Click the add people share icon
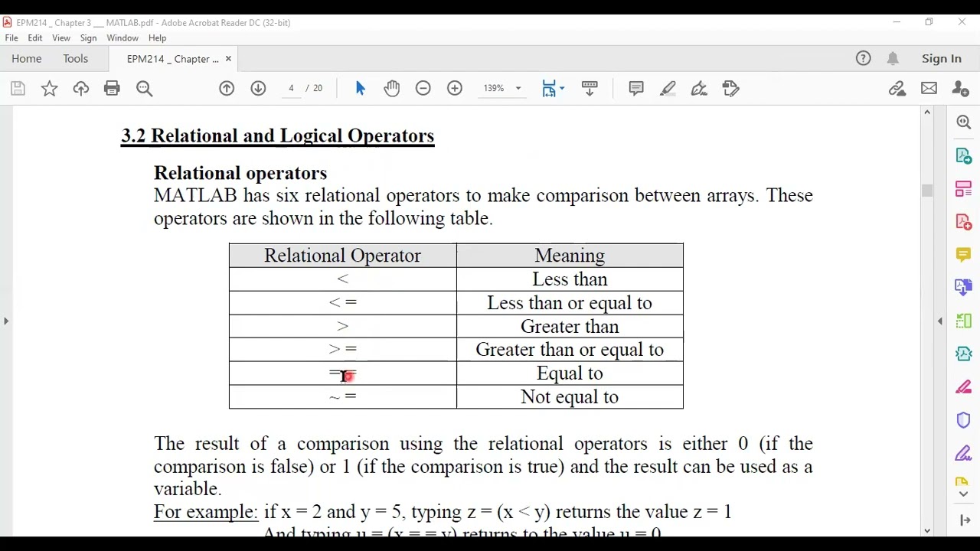The height and width of the screenshot is (551, 980). [960, 89]
